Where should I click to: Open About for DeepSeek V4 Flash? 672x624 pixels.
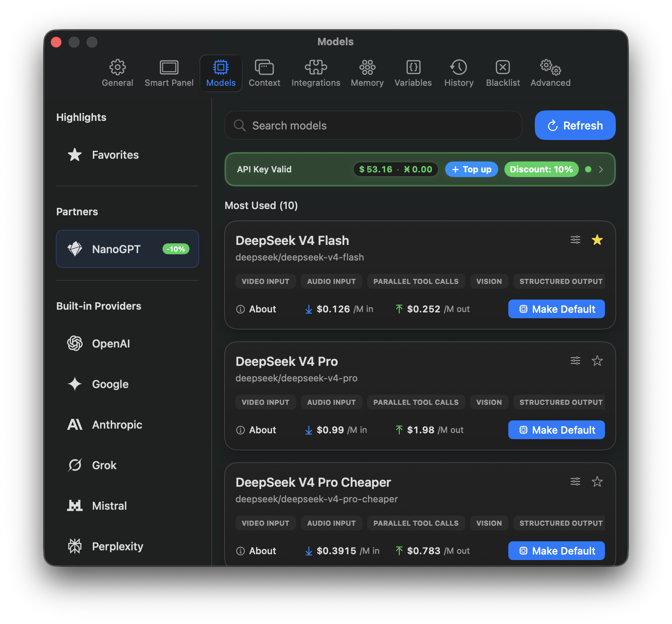coord(256,309)
